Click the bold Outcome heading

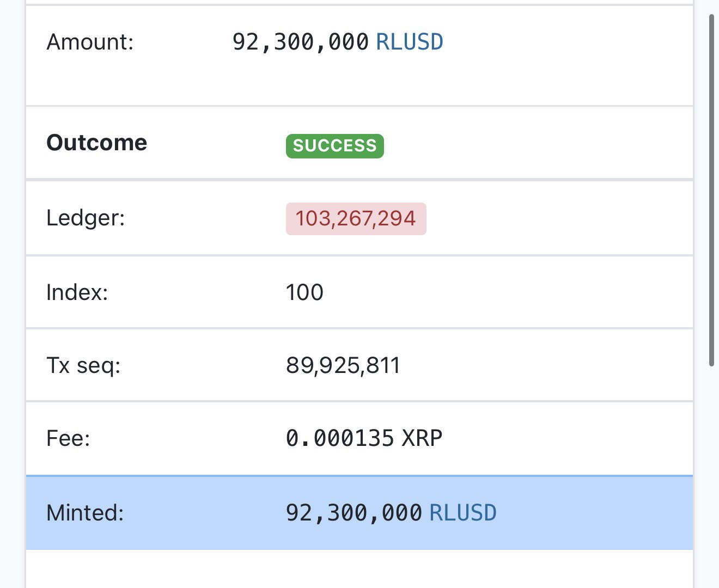pyautogui.click(x=96, y=143)
